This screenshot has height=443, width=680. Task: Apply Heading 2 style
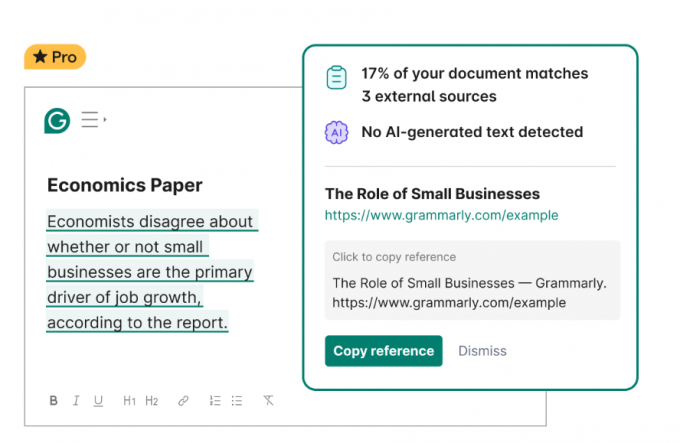[151, 401]
